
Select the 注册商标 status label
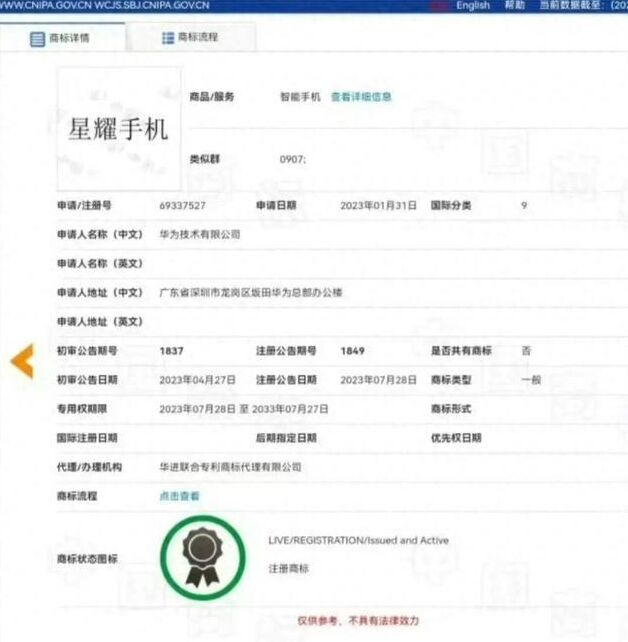289,569
